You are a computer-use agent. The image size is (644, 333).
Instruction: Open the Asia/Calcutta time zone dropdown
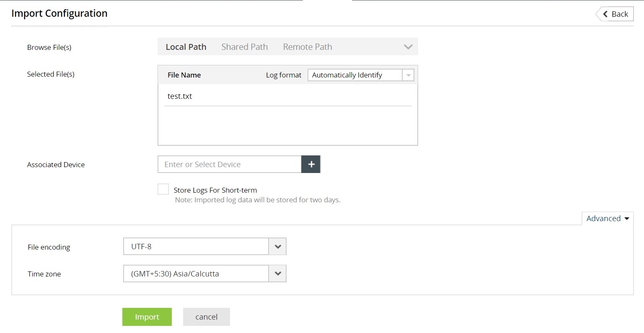196,273
